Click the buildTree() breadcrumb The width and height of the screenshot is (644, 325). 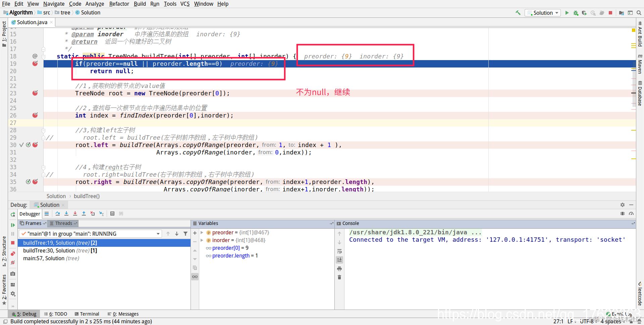point(87,196)
